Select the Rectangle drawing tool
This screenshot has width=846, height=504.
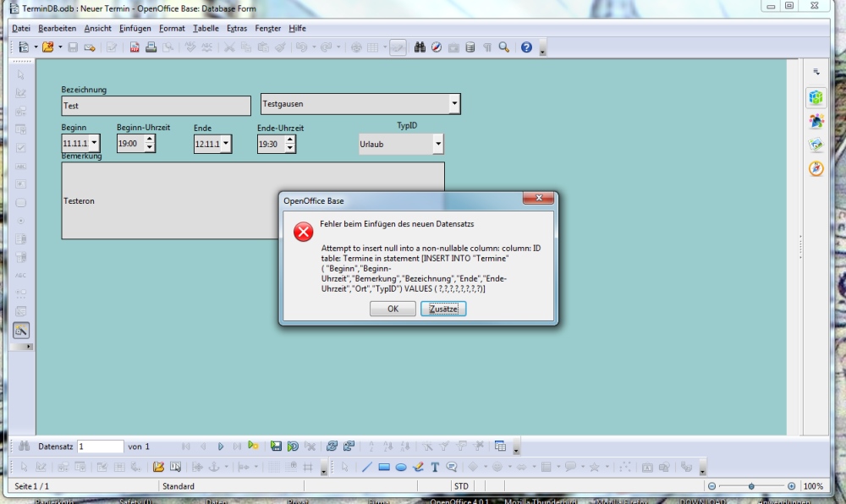coord(383,466)
